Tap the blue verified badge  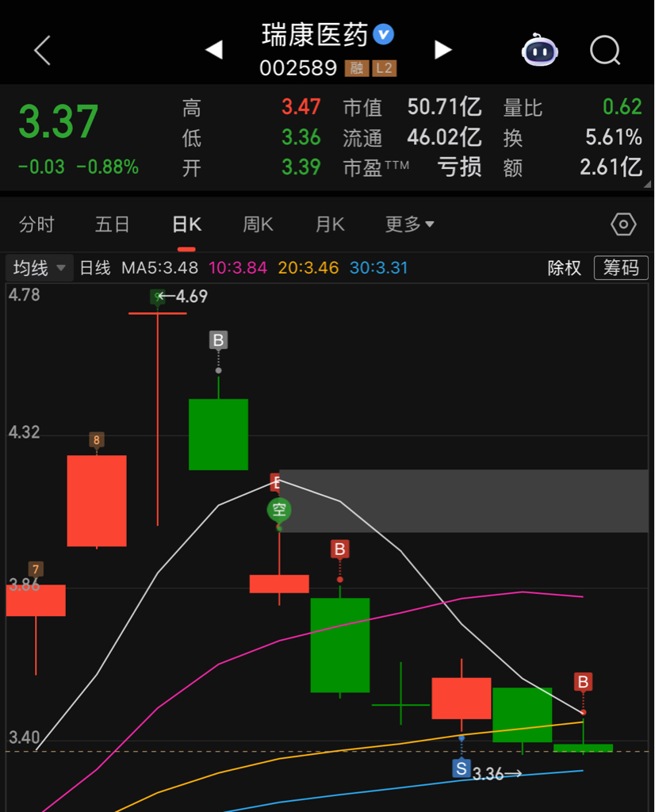(x=384, y=35)
